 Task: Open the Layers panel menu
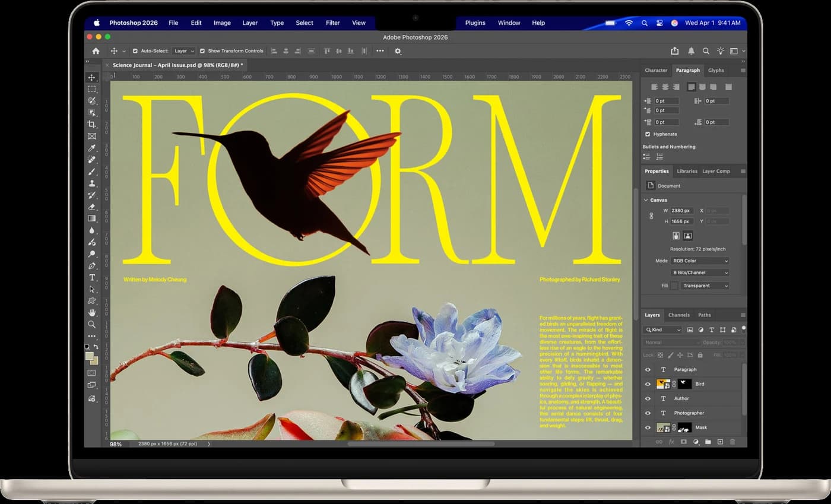743,315
